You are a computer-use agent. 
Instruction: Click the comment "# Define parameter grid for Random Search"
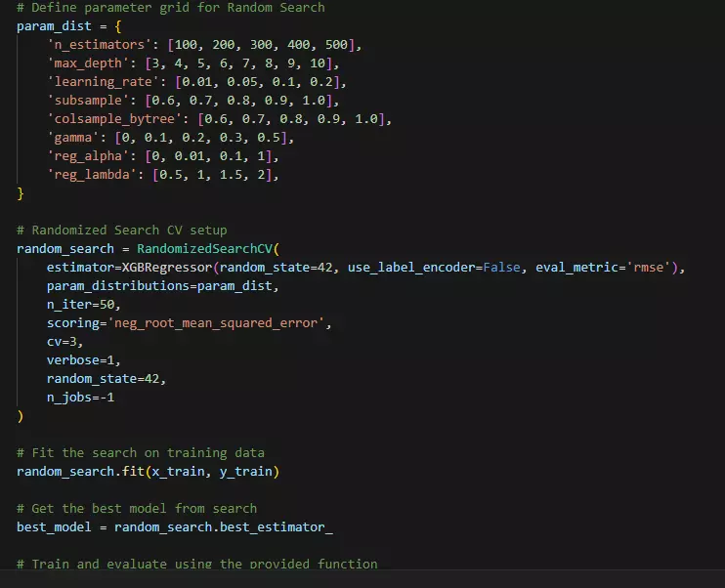coord(171,8)
